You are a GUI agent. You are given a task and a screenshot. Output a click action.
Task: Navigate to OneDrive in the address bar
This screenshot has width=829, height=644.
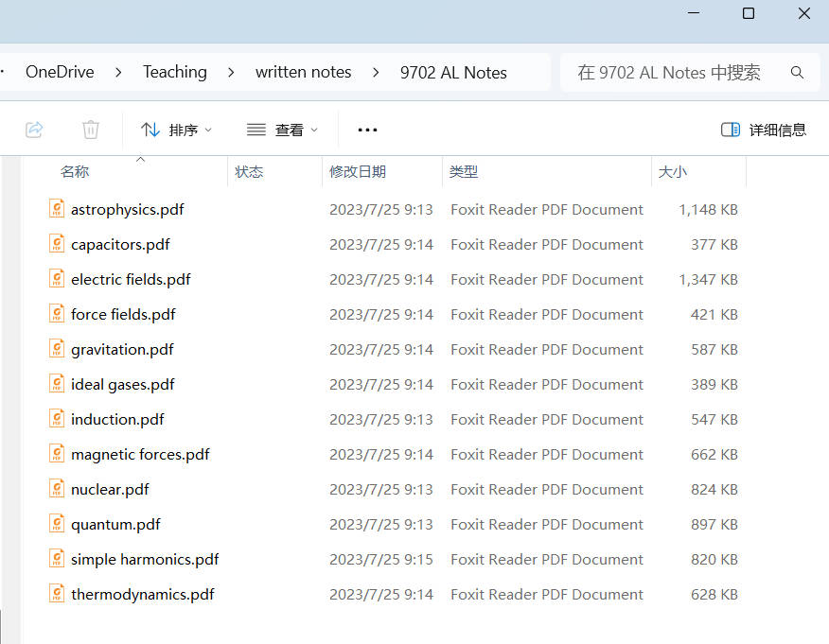[61, 73]
